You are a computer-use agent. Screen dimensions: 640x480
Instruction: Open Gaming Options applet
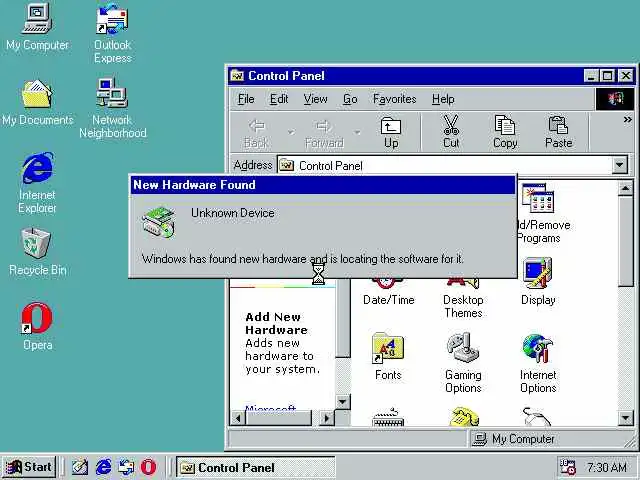463,363
